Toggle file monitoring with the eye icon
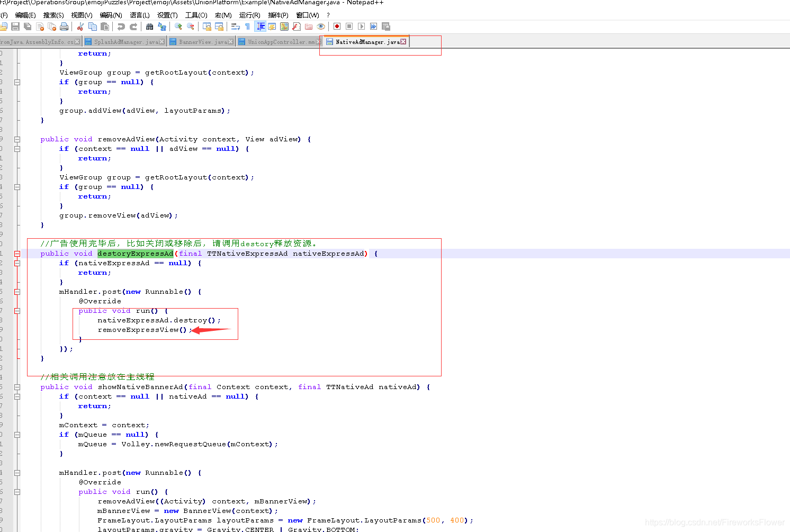The image size is (790, 532). pos(321,26)
